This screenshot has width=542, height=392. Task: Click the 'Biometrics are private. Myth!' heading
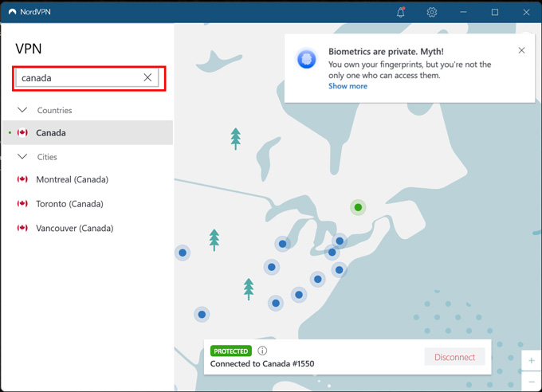(386, 52)
